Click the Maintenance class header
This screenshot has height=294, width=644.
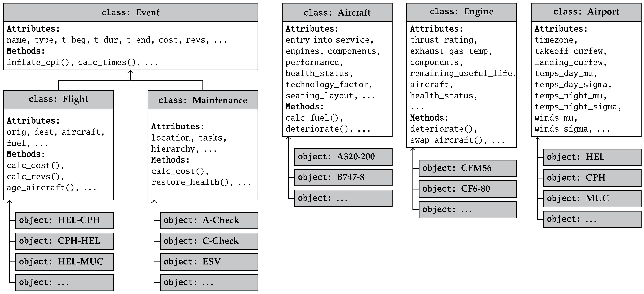(203, 100)
